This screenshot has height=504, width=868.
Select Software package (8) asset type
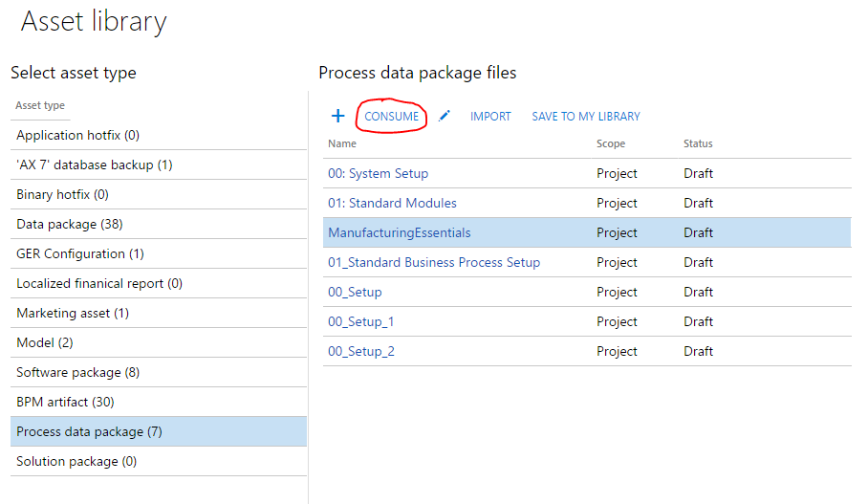(77, 373)
